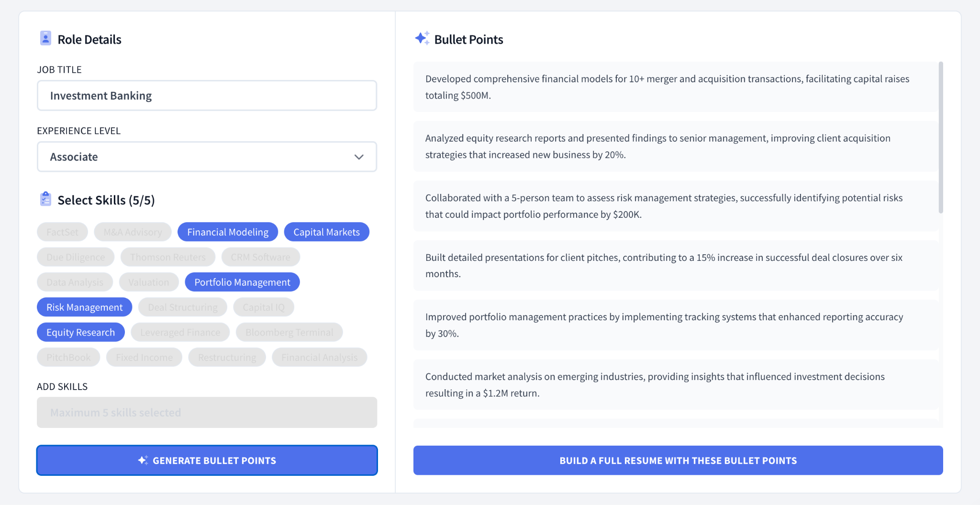Click the Role Details person badge icon
The image size is (980, 505).
click(45, 38)
